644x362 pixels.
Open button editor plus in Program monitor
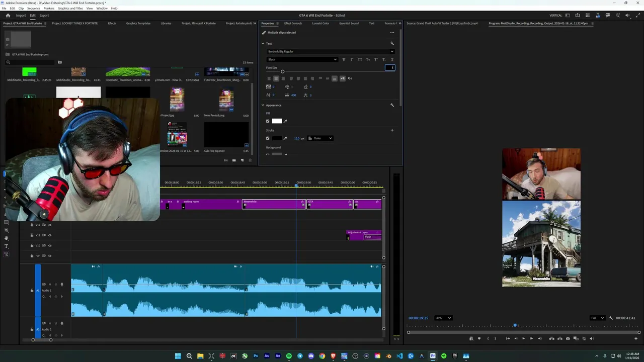tap(636, 338)
